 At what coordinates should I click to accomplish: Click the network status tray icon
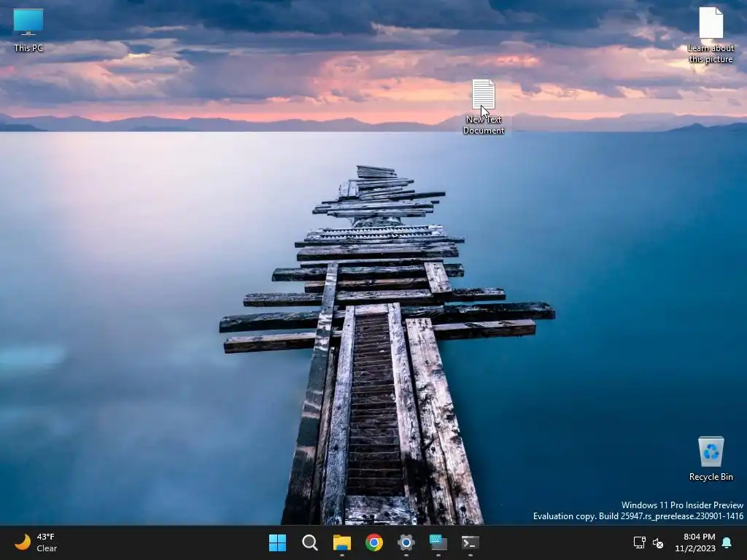click(x=639, y=542)
